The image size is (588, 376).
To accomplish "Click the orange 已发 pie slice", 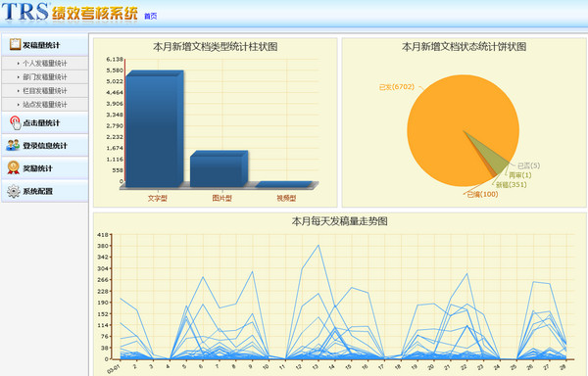I will 450,119.
